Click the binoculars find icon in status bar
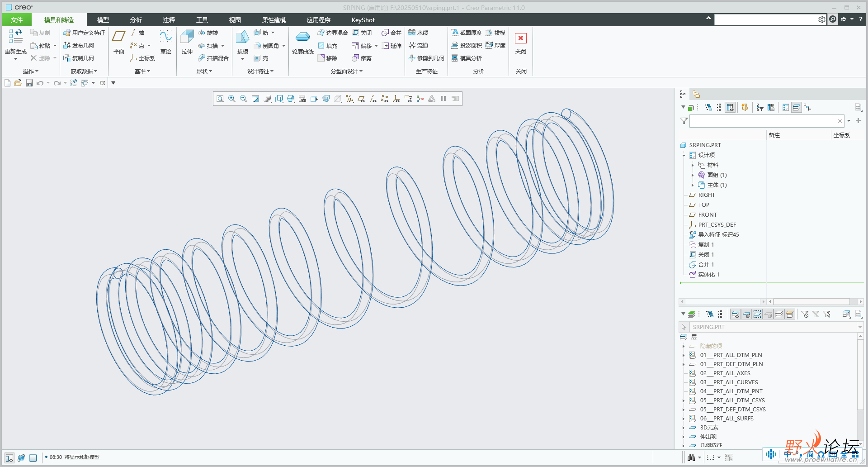 691,457
